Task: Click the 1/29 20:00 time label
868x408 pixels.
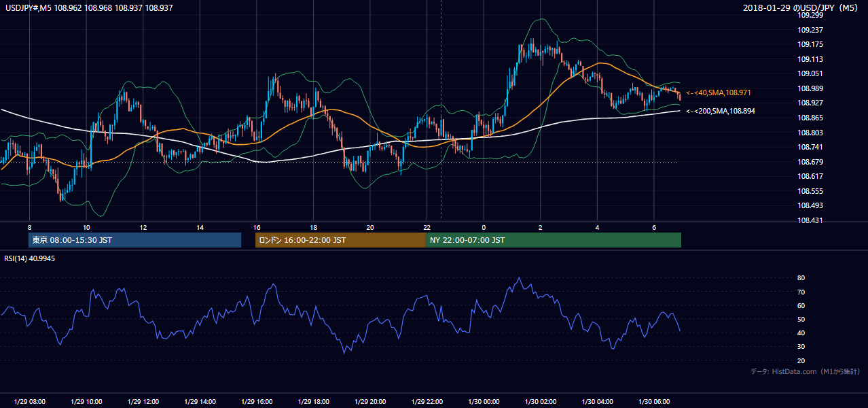Action: coord(370,401)
